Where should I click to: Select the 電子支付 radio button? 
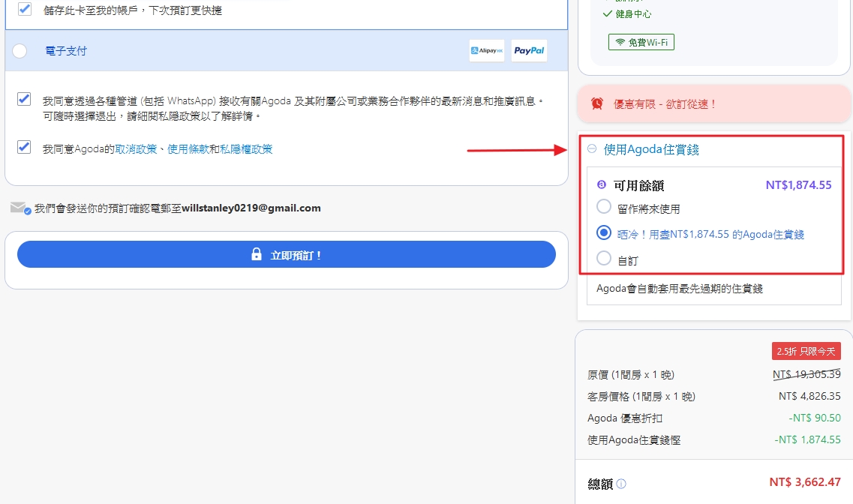click(20, 50)
